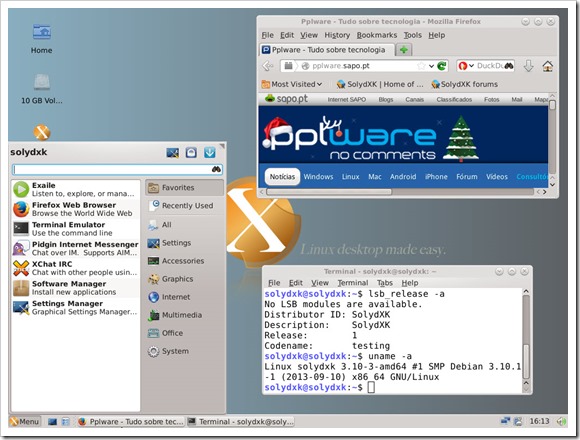Select the Graphics category

pos(185,279)
